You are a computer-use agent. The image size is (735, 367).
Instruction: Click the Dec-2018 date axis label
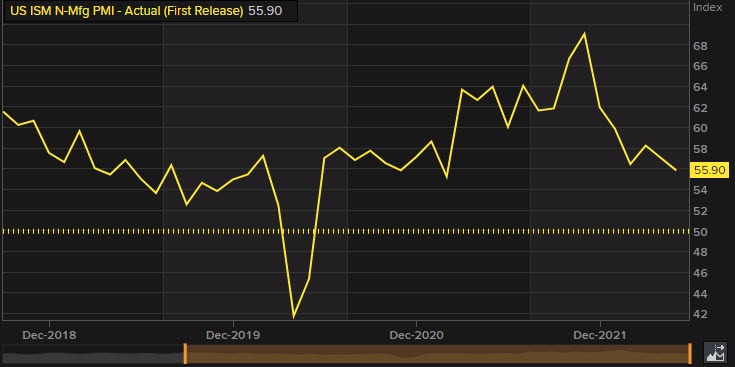[49, 336]
